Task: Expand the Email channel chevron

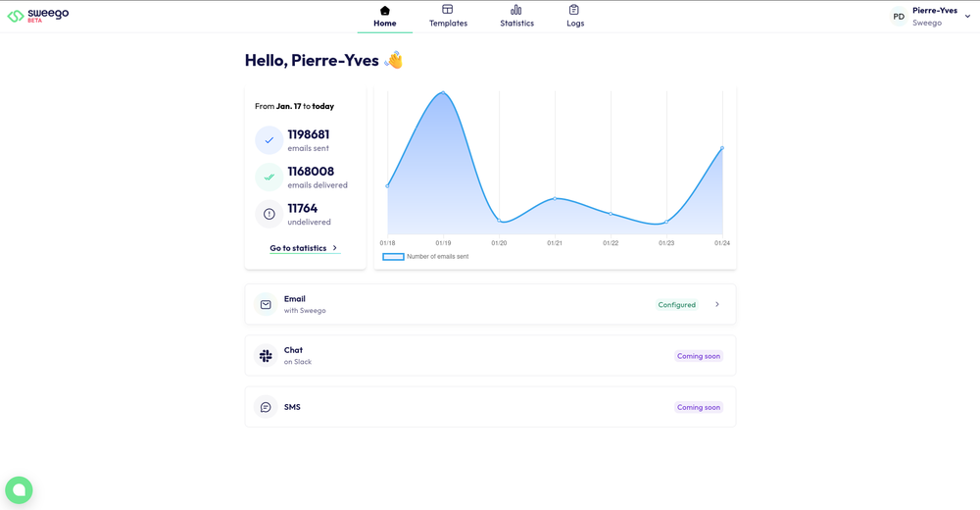Action: (717, 305)
